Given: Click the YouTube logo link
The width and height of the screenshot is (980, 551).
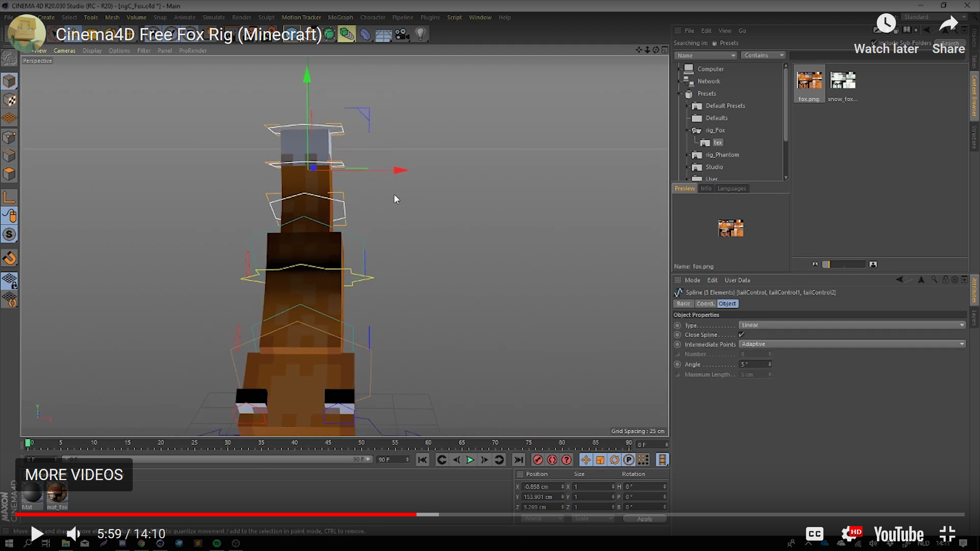Looking at the screenshot, I should coord(898,534).
